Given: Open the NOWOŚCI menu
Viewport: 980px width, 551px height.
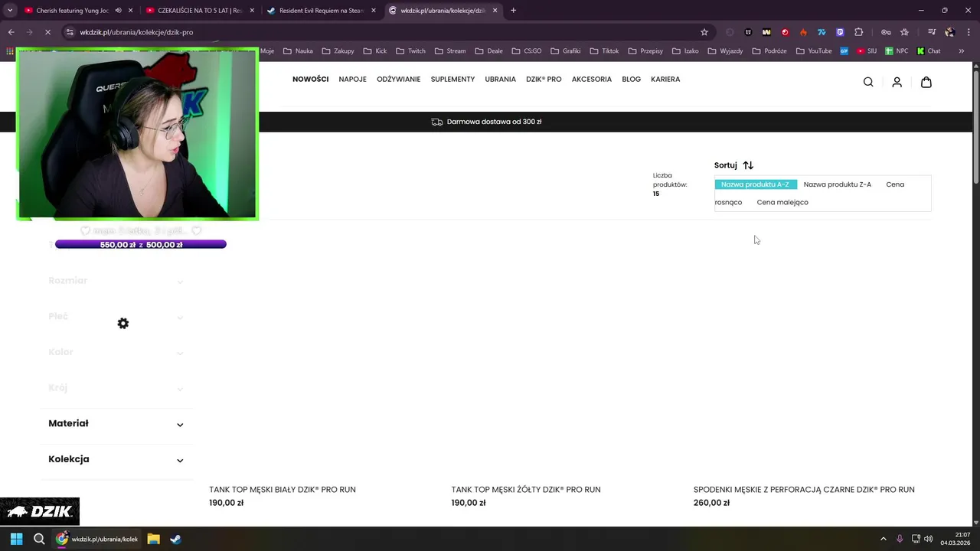Looking at the screenshot, I should point(310,79).
